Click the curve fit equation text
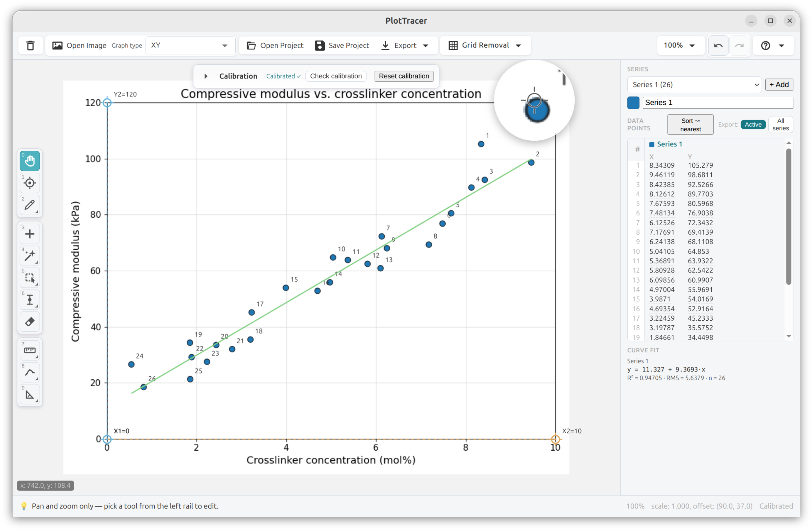 666,370
